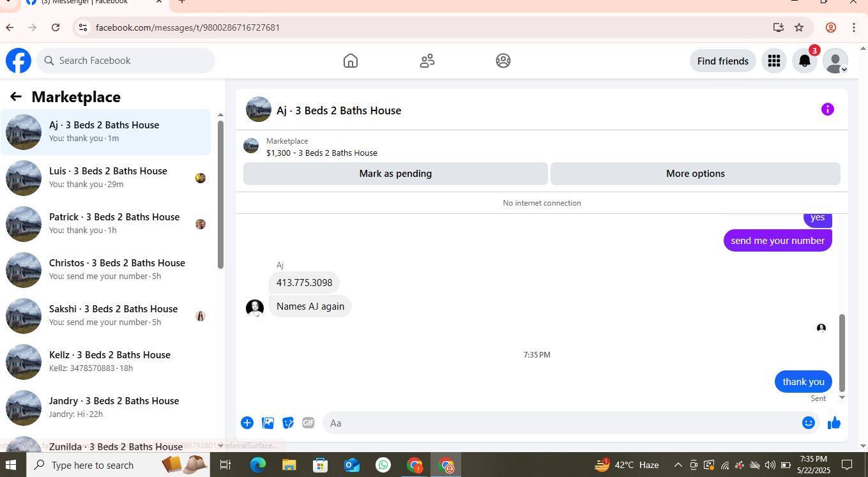
Task: Launch WhatsApp from the taskbar
Action: tap(383, 465)
